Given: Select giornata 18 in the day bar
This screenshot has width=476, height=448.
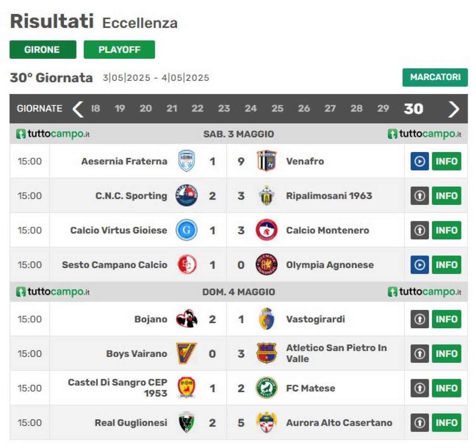Looking at the screenshot, I should pyautogui.click(x=96, y=109).
